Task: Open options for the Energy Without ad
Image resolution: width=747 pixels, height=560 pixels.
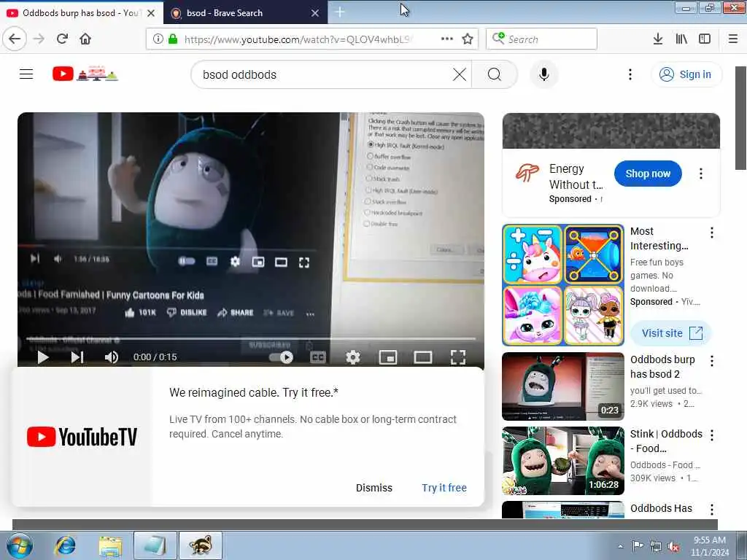Action: [x=701, y=174]
